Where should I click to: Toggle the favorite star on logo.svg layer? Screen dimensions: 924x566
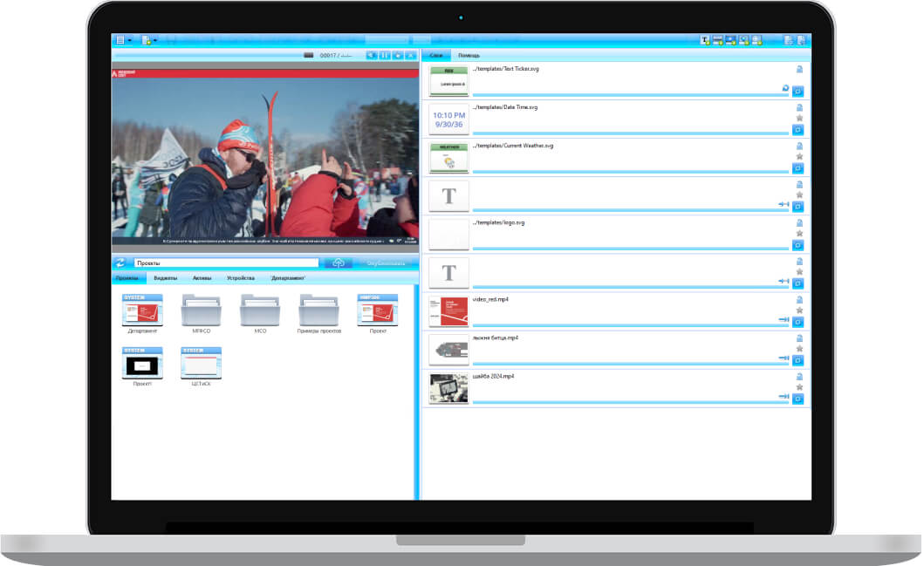(x=798, y=234)
